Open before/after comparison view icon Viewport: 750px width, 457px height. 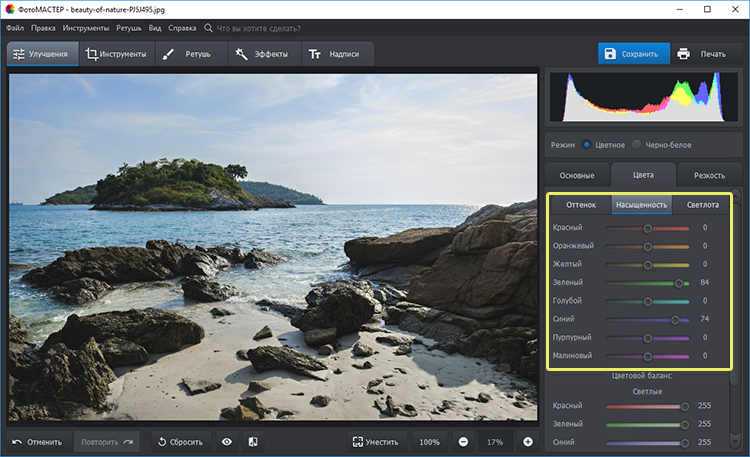tap(254, 441)
